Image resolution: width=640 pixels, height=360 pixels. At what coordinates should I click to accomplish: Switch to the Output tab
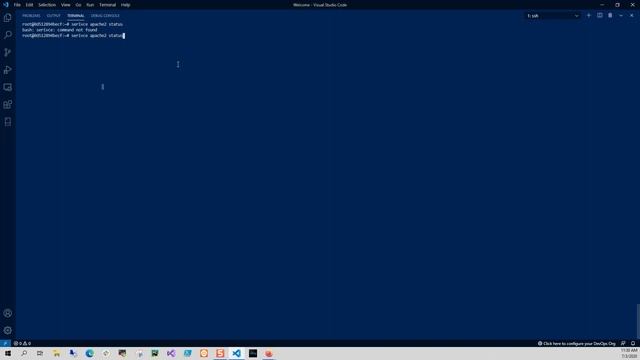click(x=53, y=16)
